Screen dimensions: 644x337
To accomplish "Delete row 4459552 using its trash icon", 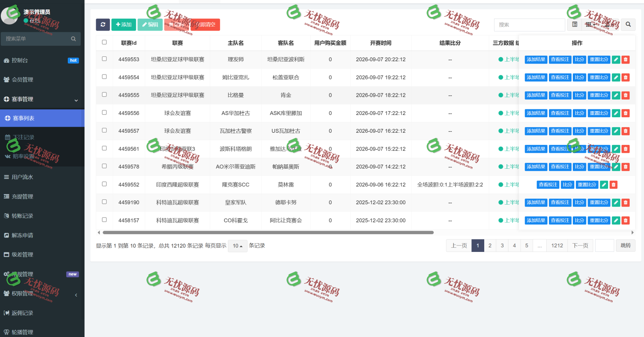I will pyautogui.click(x=614, y=185).
